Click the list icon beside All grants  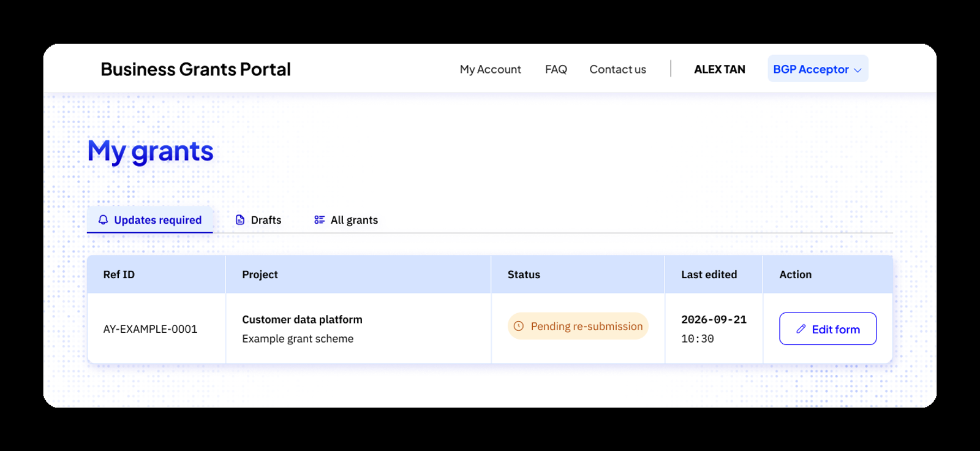coord(319,220)
